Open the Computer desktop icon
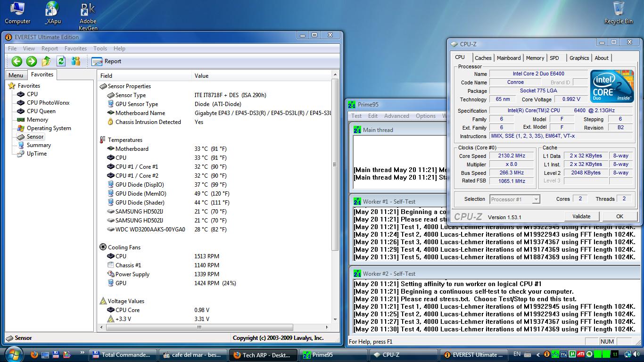The height and width of the screenshot is (362, 644). (x=17, y=13)
